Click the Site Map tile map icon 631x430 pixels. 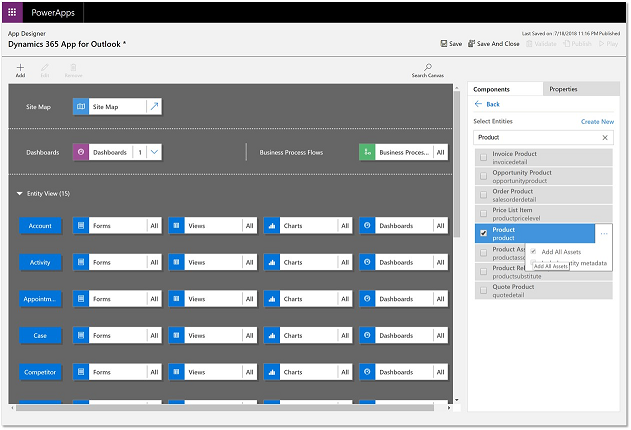[x=81, y=107]
